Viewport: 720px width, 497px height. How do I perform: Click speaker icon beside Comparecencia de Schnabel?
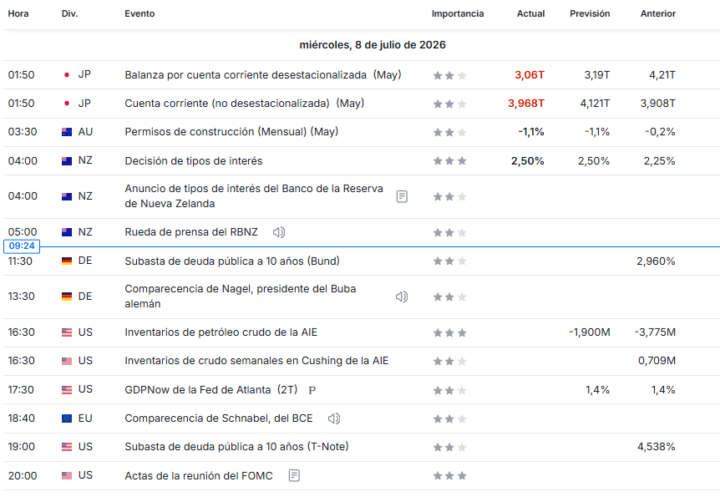334,418
